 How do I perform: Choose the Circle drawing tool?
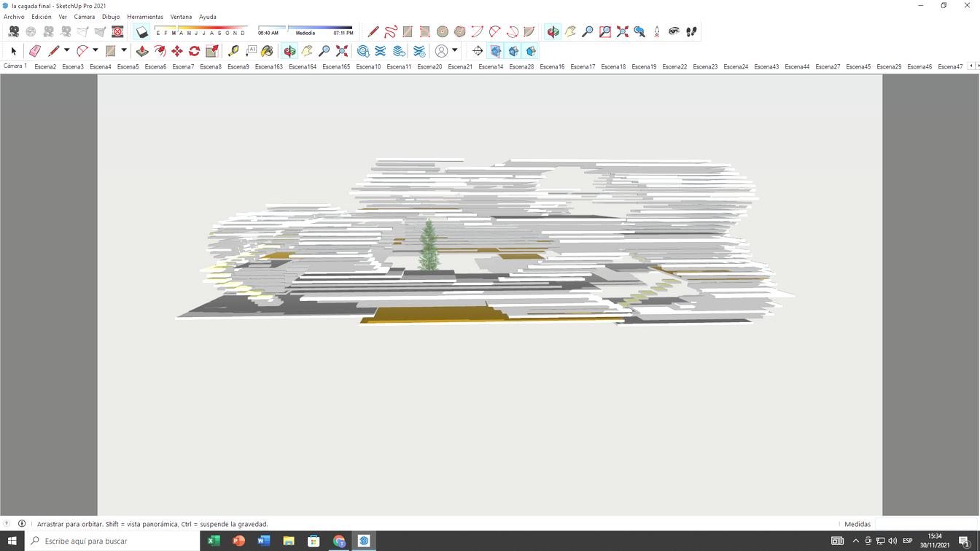pyautogui.click(x=443, y=31)
